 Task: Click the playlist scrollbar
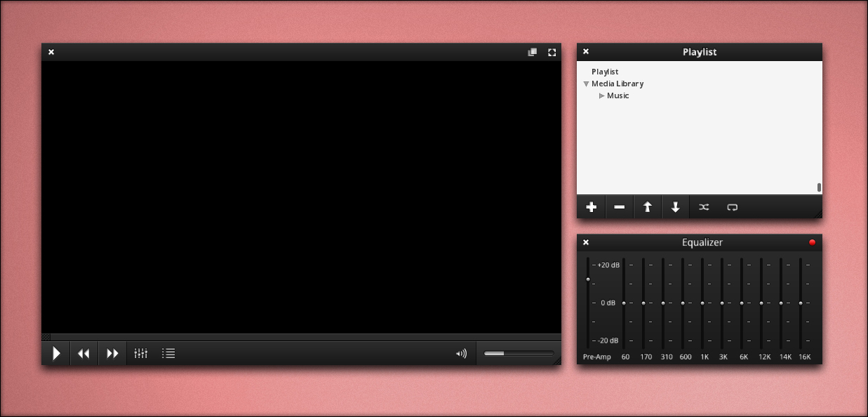coord(818,187)
